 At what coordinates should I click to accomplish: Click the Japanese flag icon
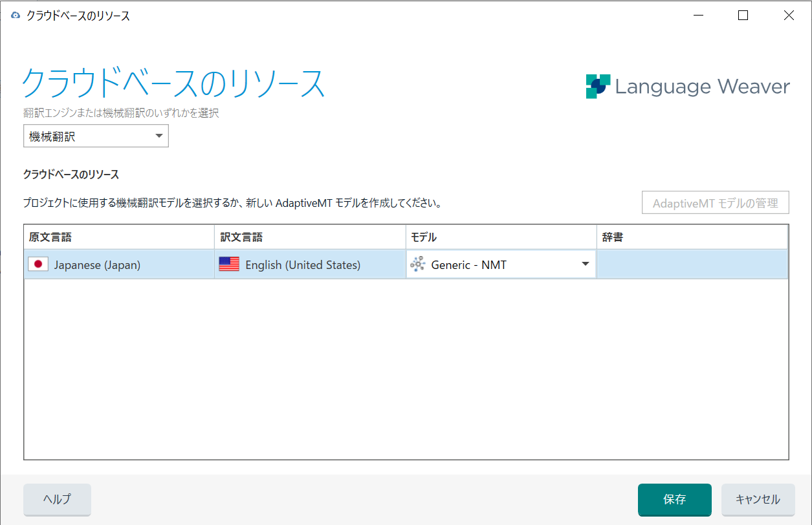pyautogui.click(x=38, y=264)
